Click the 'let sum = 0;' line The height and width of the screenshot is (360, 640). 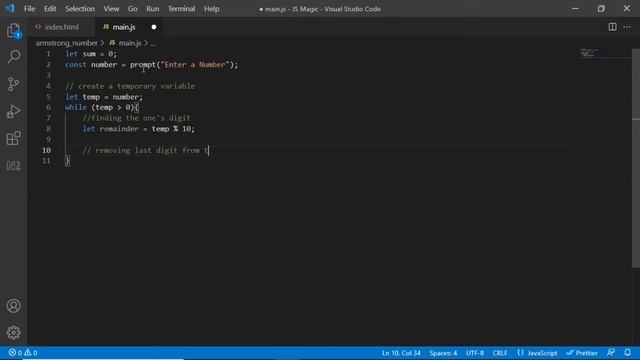coord(91,54)
